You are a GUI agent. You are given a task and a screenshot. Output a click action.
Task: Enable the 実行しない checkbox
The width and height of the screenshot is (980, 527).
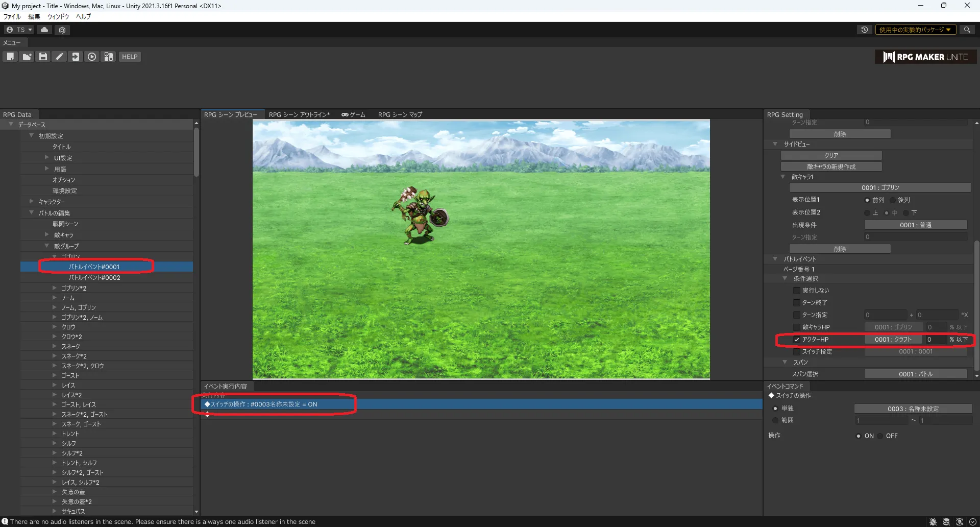click(796, 290)
